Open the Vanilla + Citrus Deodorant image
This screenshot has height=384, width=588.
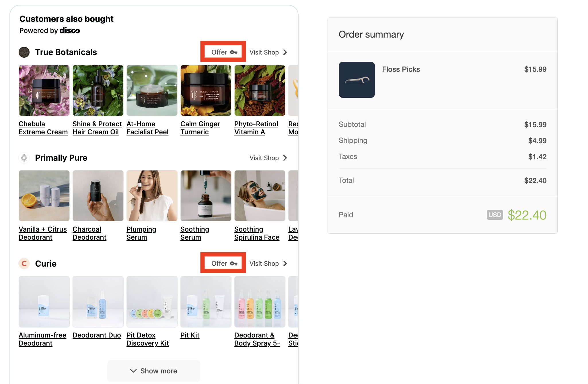(44, 196)
